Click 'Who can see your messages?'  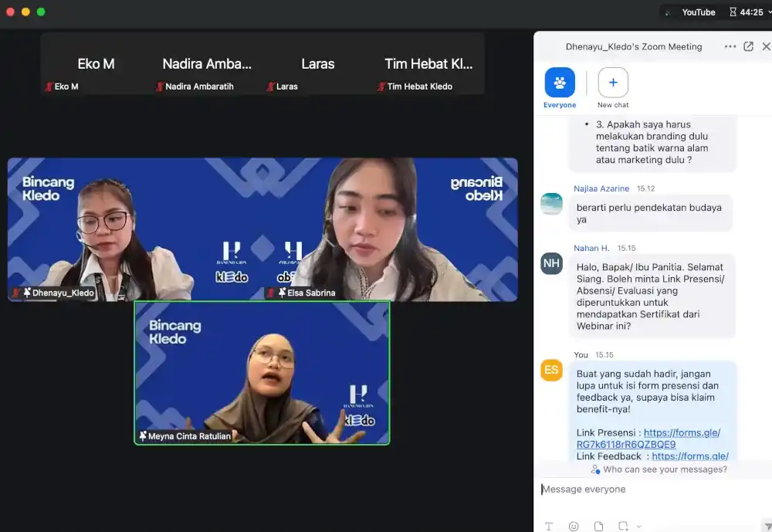(664, 469)
